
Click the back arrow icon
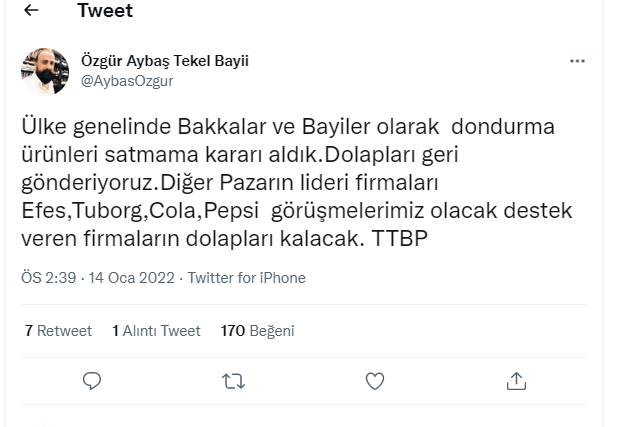(31, 12)
